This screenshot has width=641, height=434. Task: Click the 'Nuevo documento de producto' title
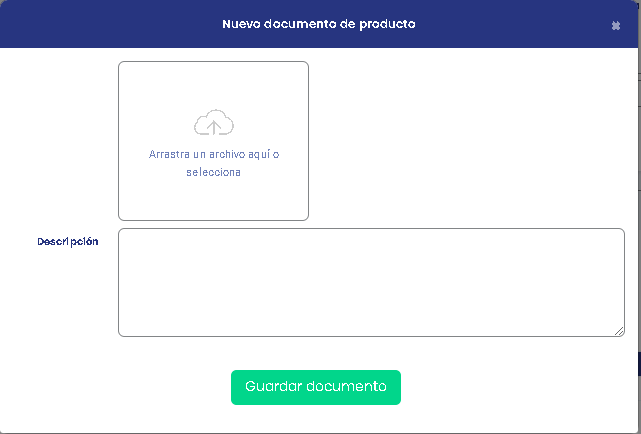tap(319, 24)
